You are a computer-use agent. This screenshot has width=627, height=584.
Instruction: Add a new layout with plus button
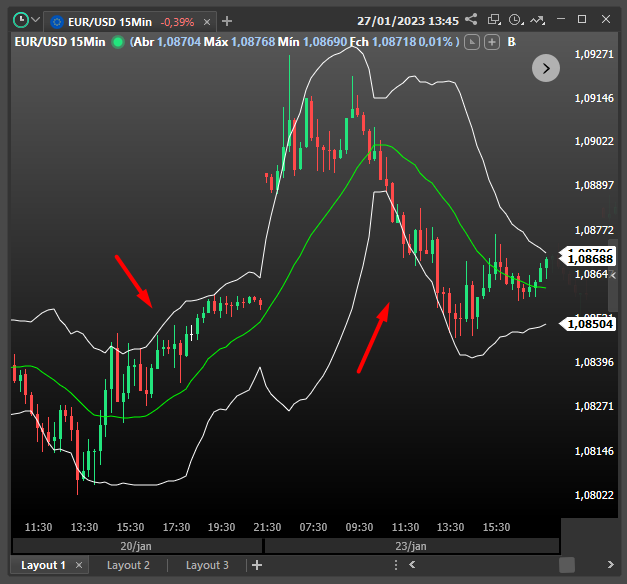point(257,566)
